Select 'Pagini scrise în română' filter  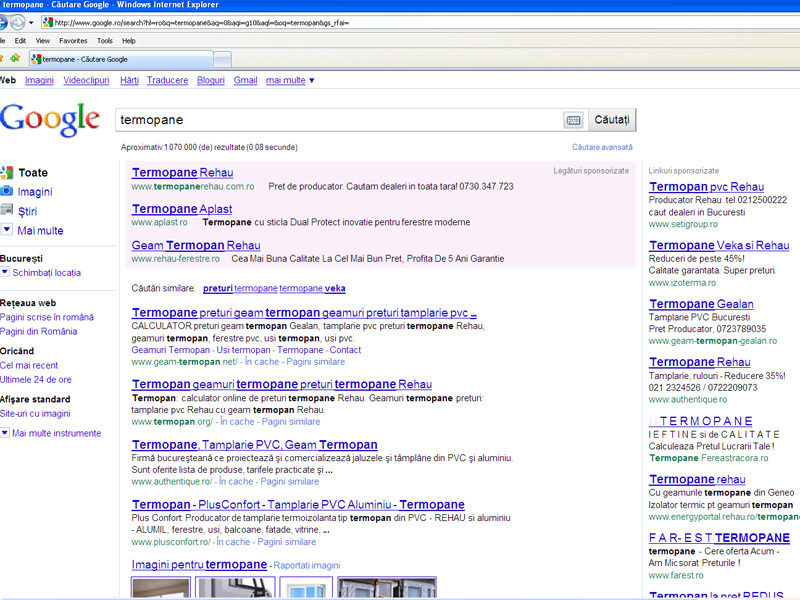47,317
